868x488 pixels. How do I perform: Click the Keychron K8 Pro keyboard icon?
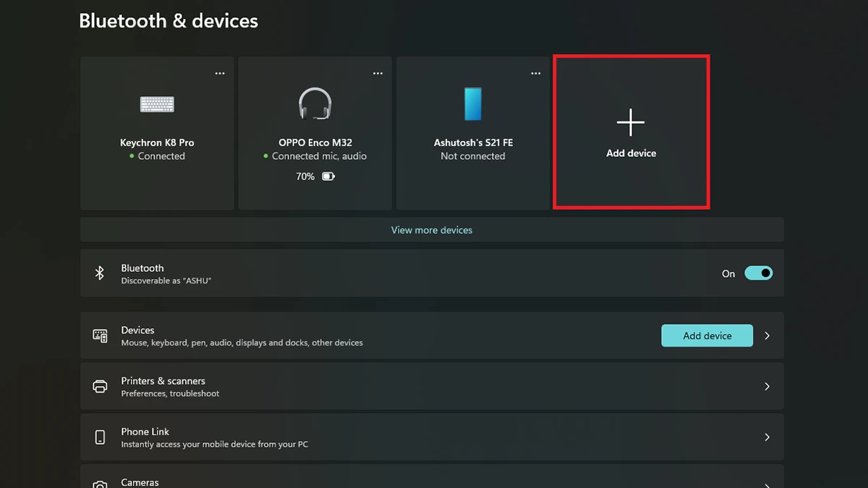click(x=157, y=104)
